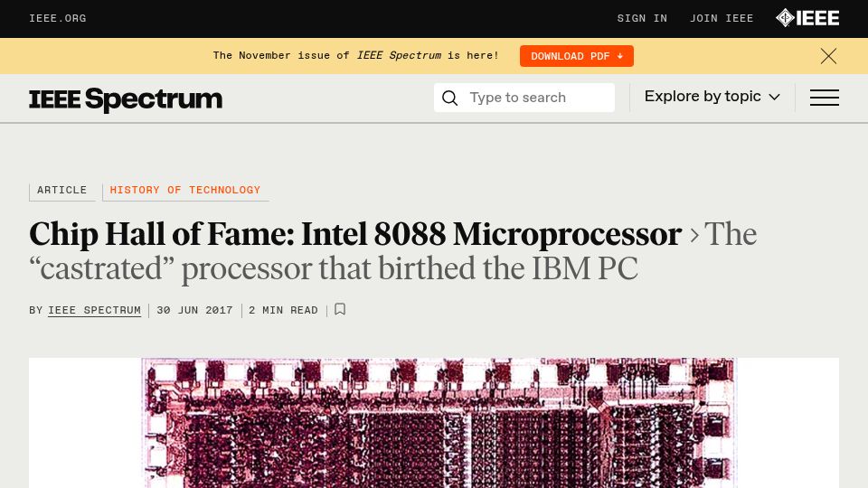Expand Explore by topic dropdown
The height and width of the screenshot is (488, 868).
(712, 97)
